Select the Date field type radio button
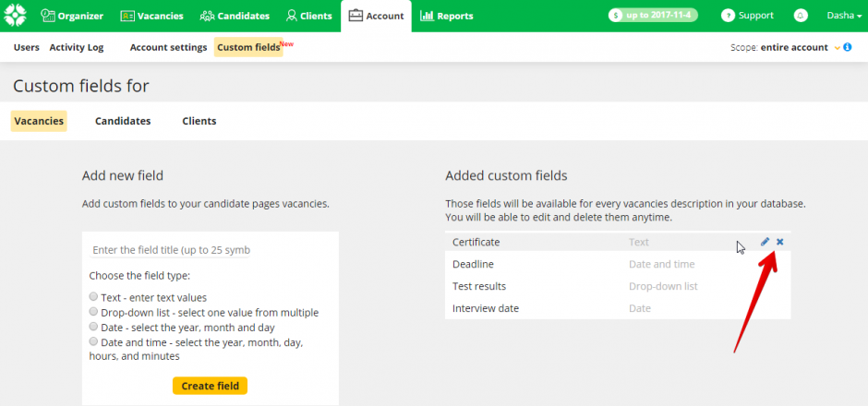This screenshot has height=406, width=868. click(x=93, y=327)
